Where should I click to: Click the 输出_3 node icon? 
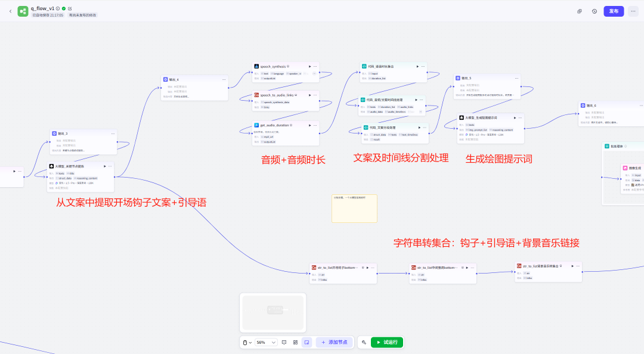pos(54,133)
